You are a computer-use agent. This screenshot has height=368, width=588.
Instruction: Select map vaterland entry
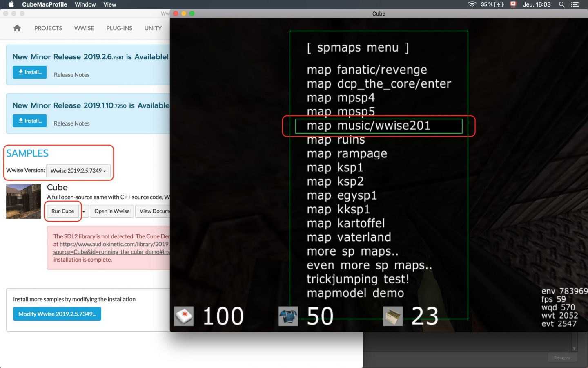point(349,237)
